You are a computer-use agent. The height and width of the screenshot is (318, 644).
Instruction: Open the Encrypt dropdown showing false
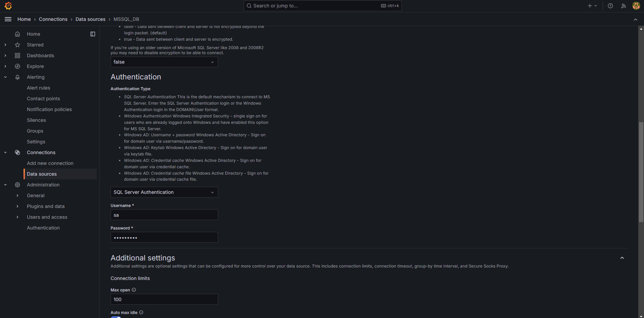[x=164, y=62]
